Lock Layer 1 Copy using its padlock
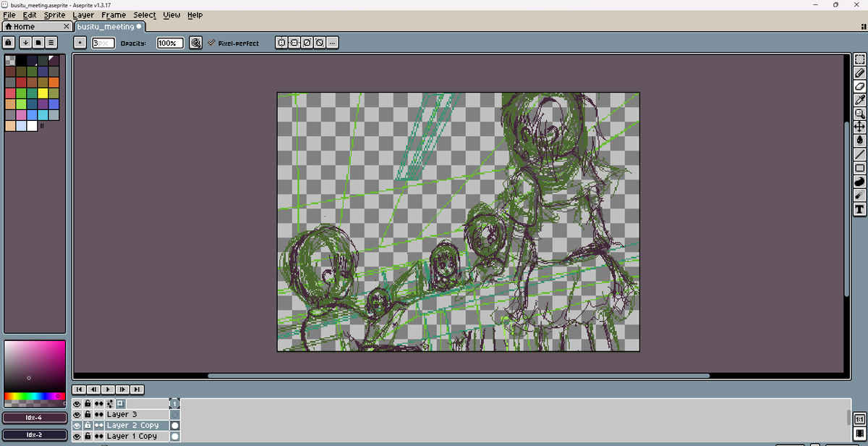 (88, 437)
